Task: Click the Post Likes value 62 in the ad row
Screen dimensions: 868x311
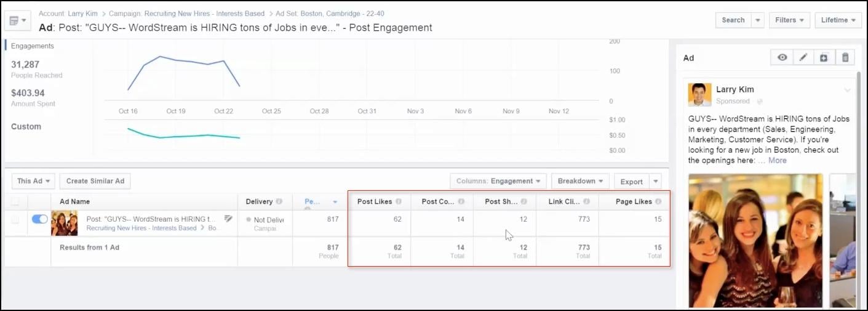Action: click(x=397, y=219)
